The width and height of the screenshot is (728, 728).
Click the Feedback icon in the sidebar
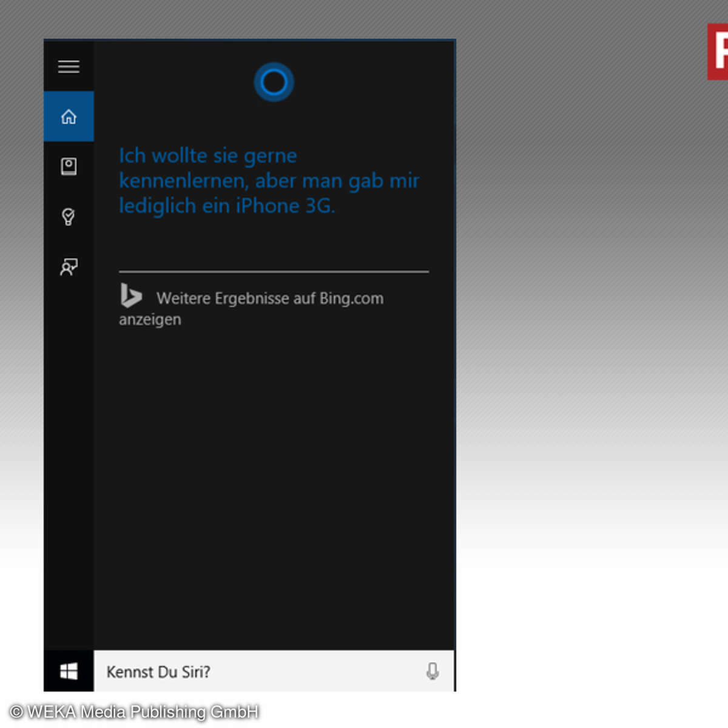69,267
